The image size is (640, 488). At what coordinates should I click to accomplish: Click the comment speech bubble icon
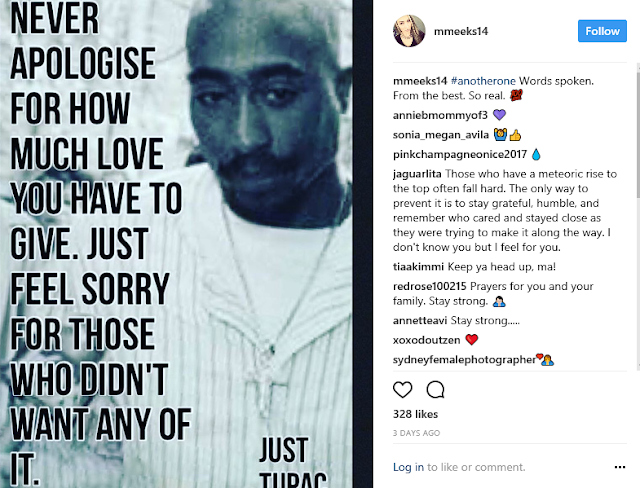click(435, 390)
